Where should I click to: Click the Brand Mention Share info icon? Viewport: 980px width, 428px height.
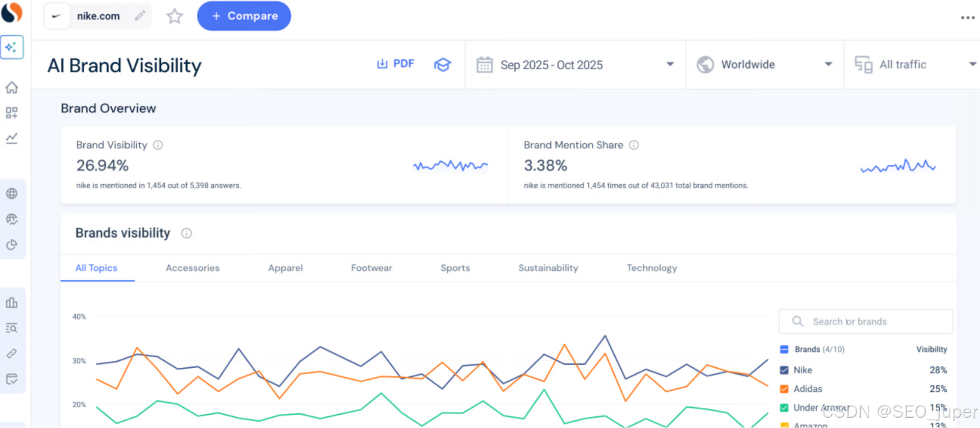click(634, 145)
